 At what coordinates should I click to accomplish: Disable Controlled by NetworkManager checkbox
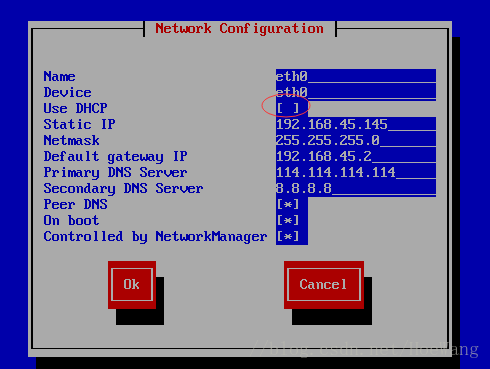tap(288, 236)
